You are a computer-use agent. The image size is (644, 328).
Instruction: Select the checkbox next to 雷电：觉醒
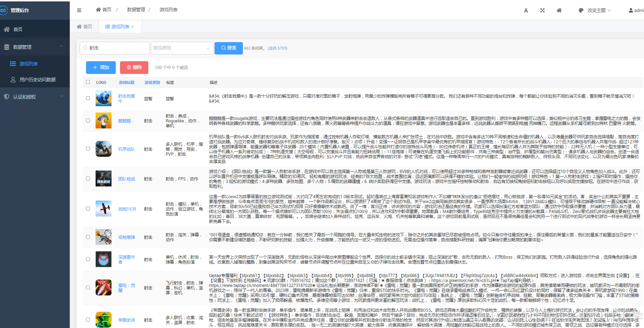click(x=88, y=288)
